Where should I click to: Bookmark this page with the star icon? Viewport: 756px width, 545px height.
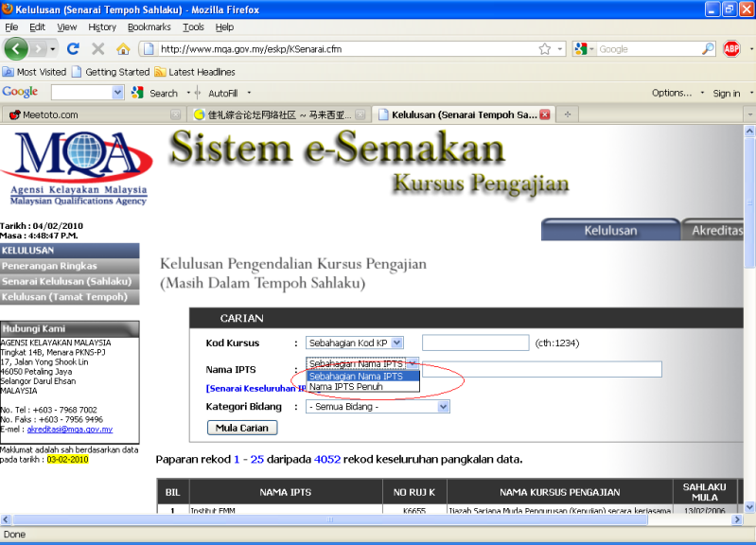[x=546, y=48]
